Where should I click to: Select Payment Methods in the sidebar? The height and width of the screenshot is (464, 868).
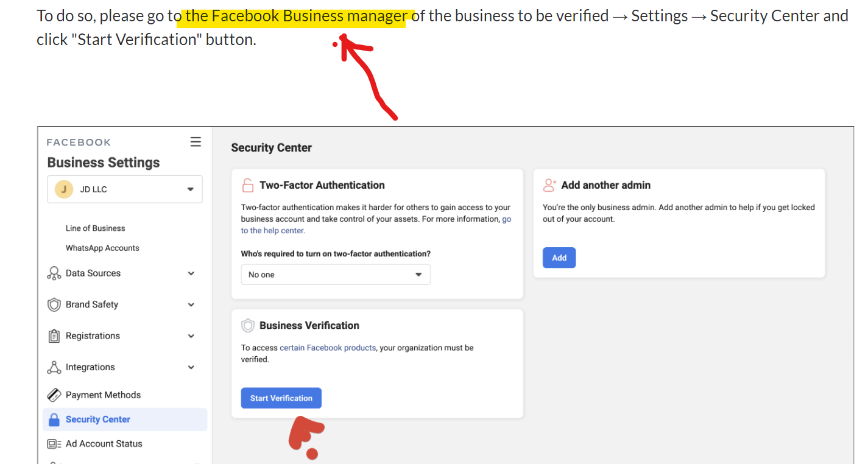tap(103, 395)
